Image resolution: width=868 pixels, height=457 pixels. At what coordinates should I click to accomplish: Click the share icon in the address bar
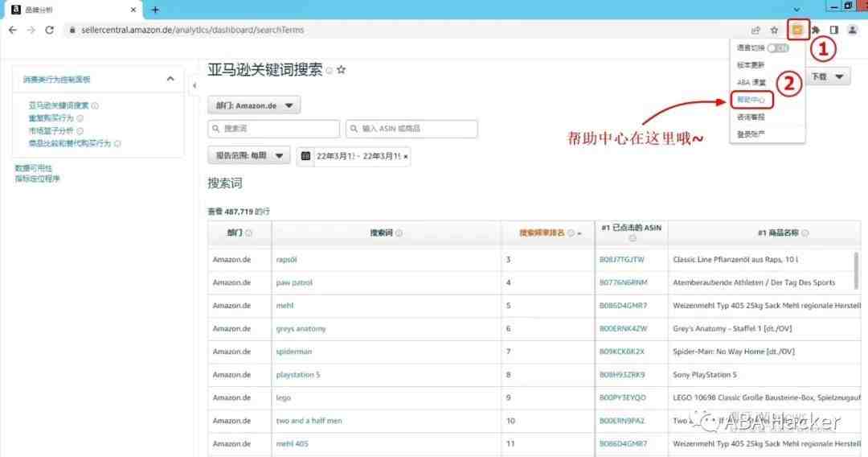[755, 30]
